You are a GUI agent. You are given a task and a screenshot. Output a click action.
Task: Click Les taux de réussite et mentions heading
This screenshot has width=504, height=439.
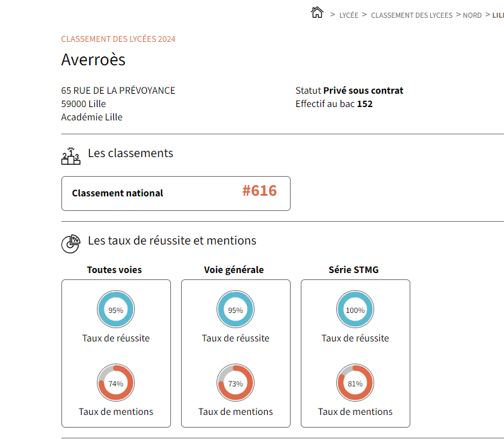click(x=172, y=241)
